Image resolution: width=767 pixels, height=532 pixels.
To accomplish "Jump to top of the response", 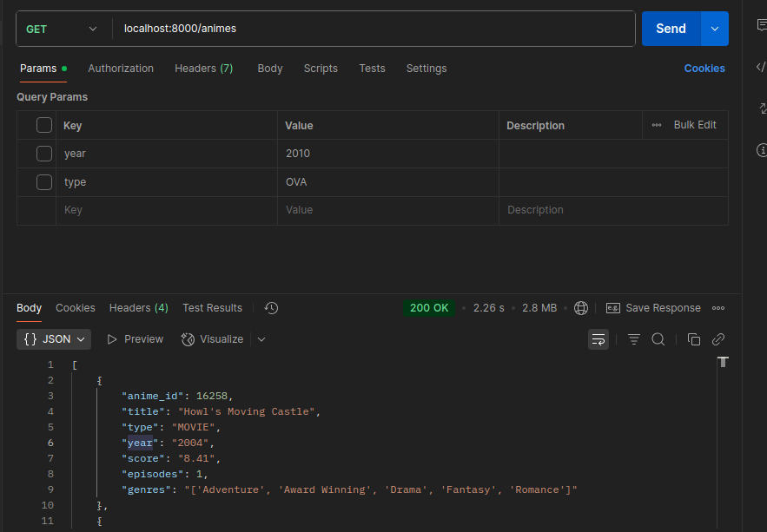I will (723, 362).
